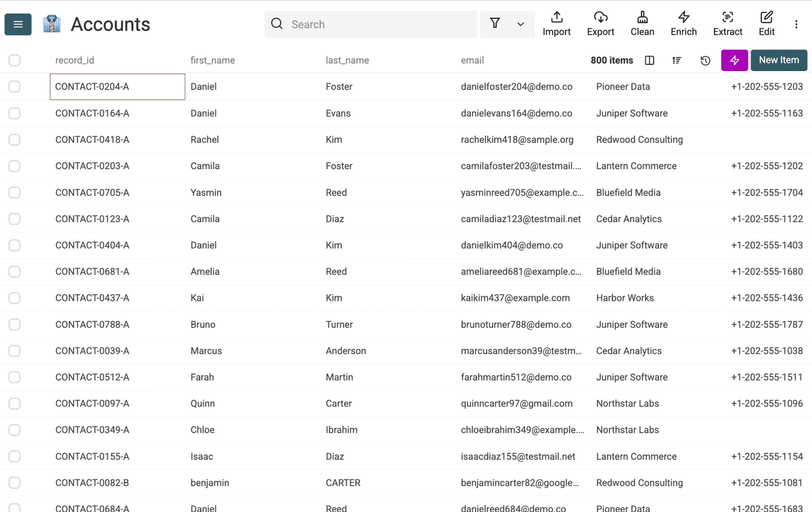Image resolution: width=812 pixels, height=512 pixels.
Task: Click the filter funnel icon
Action: coord(495,24)
